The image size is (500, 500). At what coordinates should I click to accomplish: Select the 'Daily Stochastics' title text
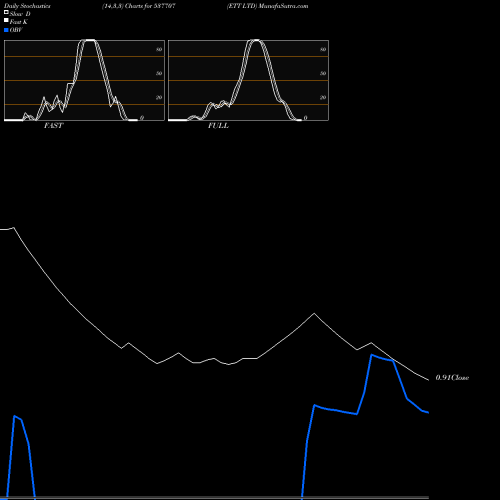click(x=27, y=6)
